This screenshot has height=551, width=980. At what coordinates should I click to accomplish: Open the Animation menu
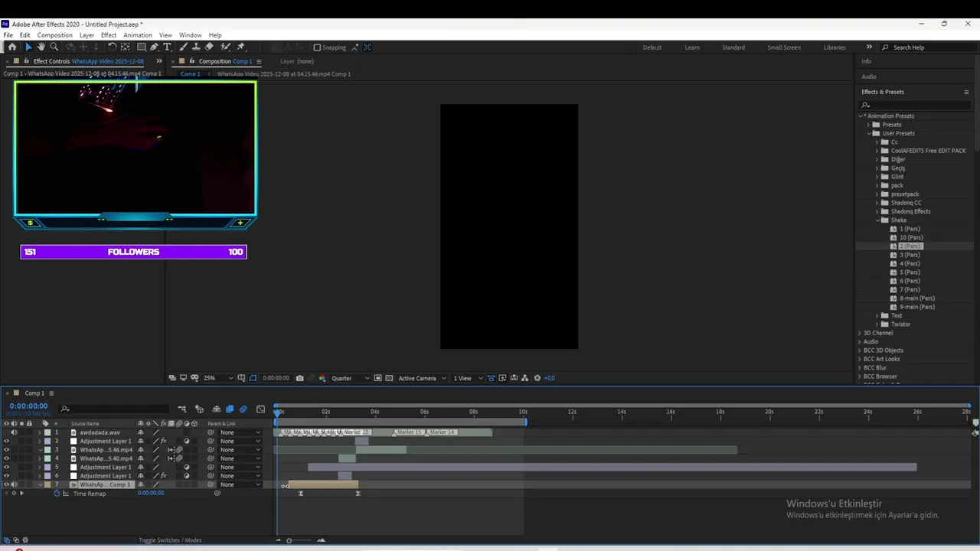point(138,35)
